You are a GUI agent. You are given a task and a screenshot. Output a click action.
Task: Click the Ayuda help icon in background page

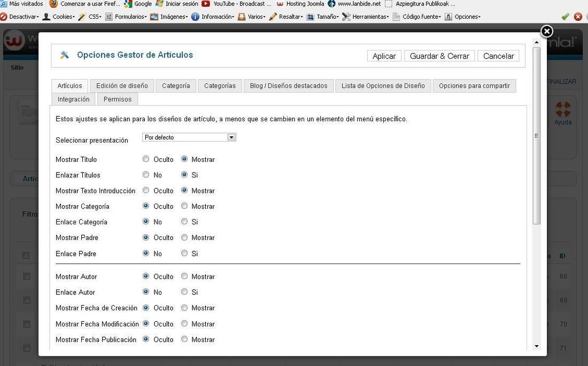[x=563, y=113]
